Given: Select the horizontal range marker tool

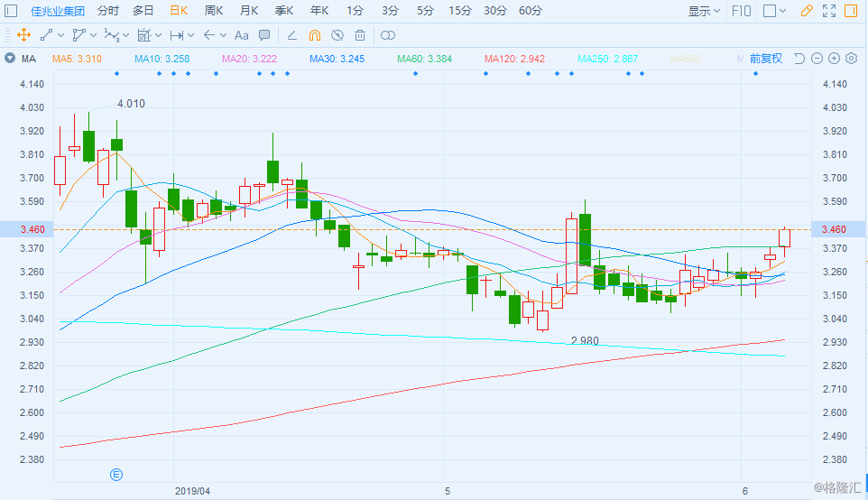Looking at the screenshot, I should [x=177, y=35].
